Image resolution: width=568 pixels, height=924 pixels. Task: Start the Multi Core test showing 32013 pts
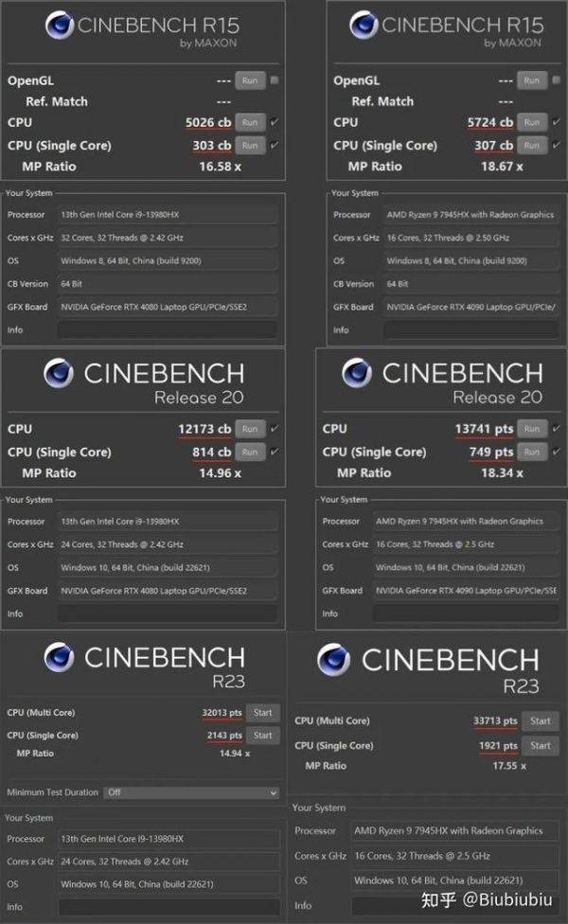262,713
